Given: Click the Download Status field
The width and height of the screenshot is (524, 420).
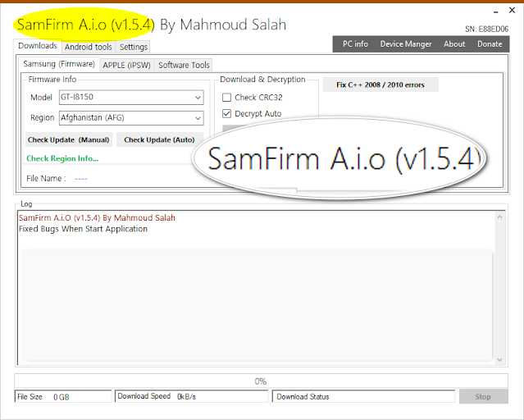Looking at the screenshot, I should click(363, 396).
